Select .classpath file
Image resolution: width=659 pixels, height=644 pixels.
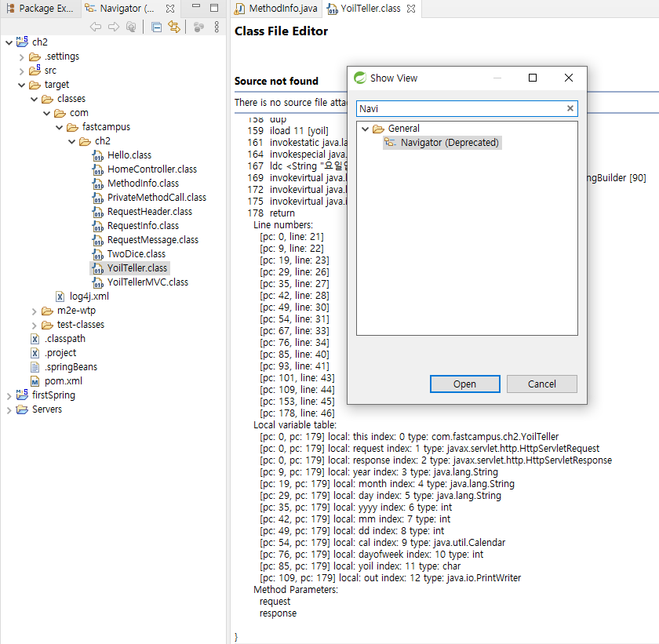[64, 339]
